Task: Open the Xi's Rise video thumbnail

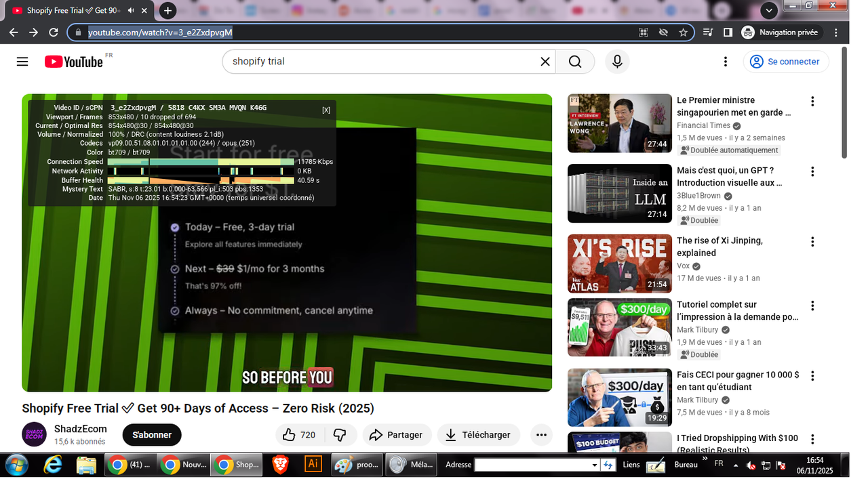Action: pos(620,264)
